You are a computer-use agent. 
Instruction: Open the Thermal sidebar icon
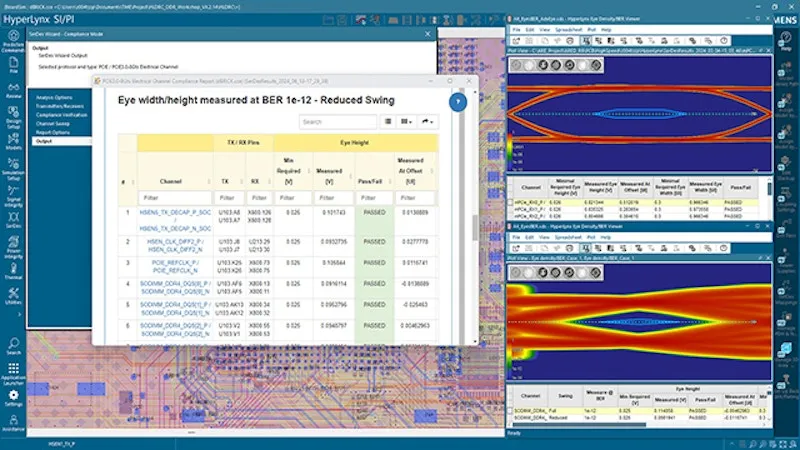13,271
